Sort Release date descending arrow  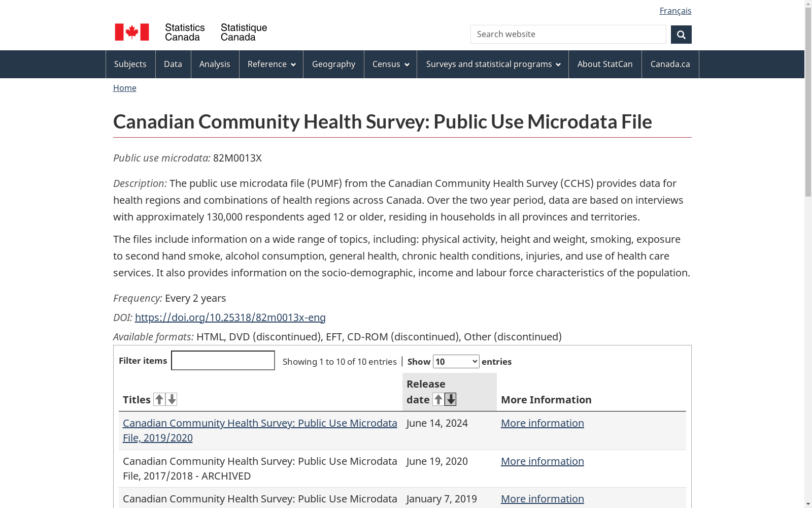coord(451,399)
